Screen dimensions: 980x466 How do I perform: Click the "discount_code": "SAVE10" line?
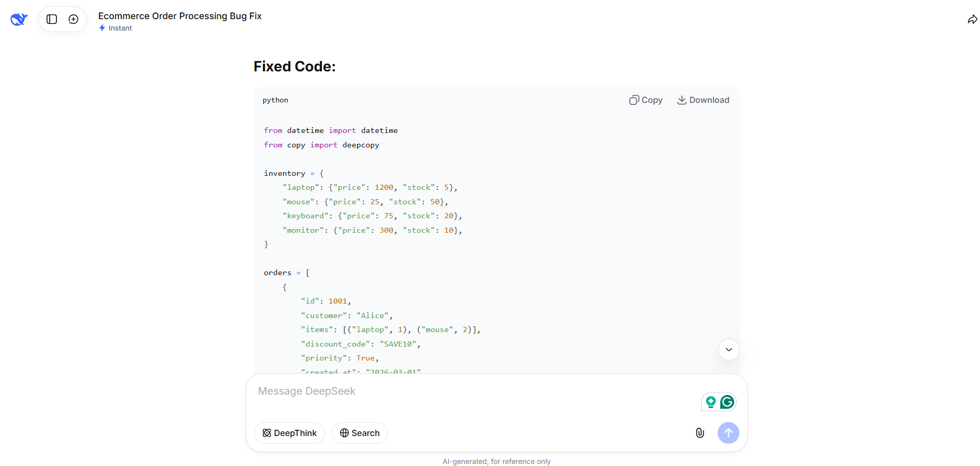pyautogui.click(x=361, y=344)
